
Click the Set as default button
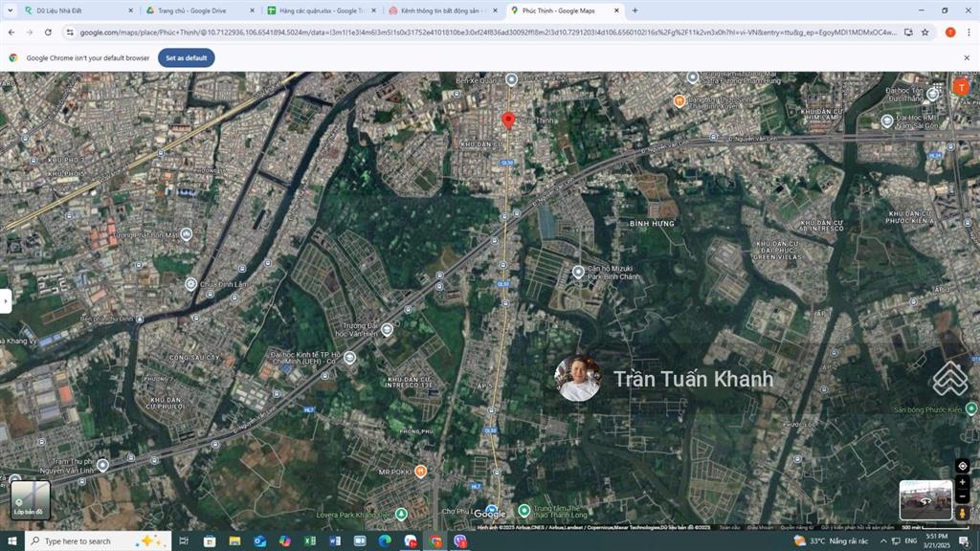coord(186,56)
